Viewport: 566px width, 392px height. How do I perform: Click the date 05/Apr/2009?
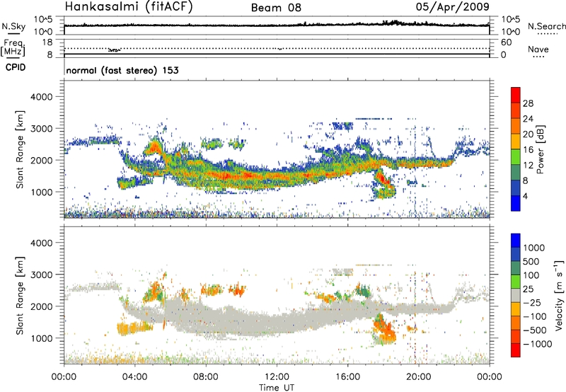453,6
